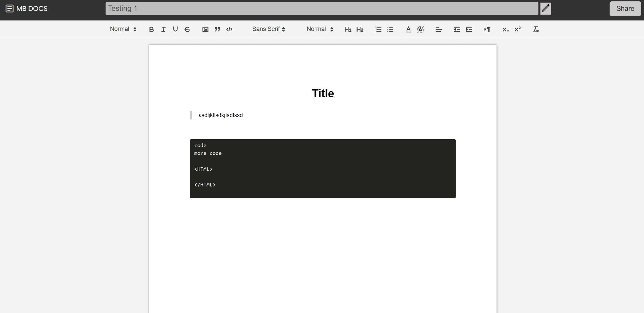Click the Testing 1 document title field
Image resolution: width=644 pixels, height=313 pixels.
pyautogui.click(x=322, y=9)
